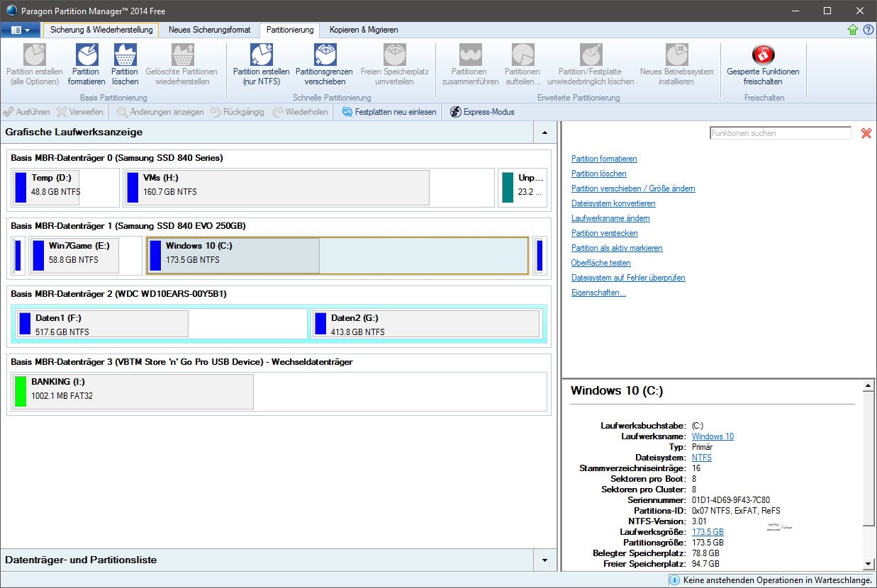The image size is (877, 588).
Task: Click the blue help question mark icon
Action: coord(868,30)
